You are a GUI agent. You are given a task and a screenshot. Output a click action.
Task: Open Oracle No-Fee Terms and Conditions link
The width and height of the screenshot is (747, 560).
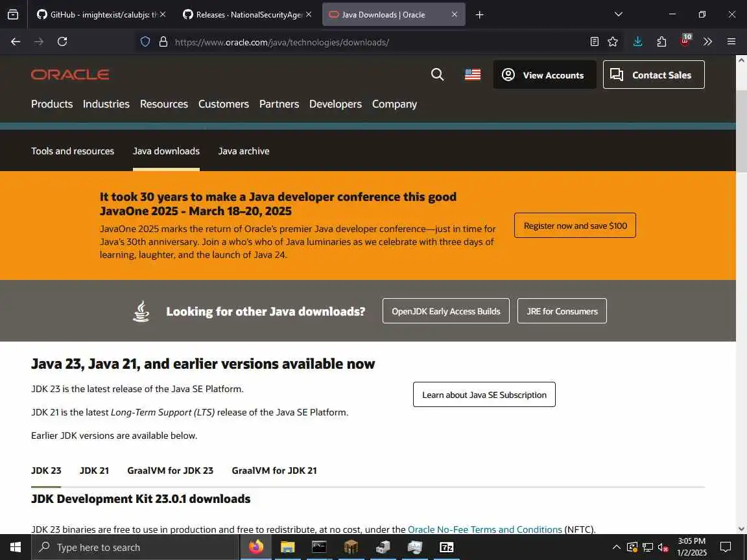[x=485, y=530]
